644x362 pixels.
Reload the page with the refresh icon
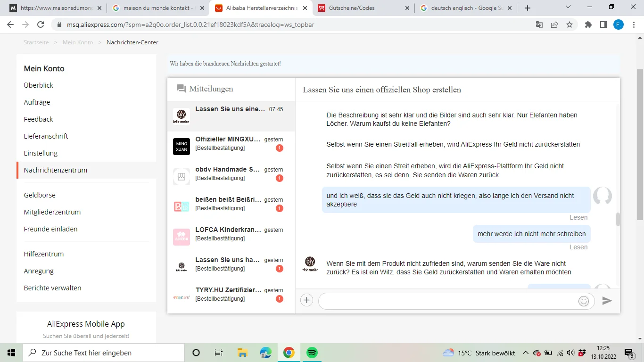41,25
